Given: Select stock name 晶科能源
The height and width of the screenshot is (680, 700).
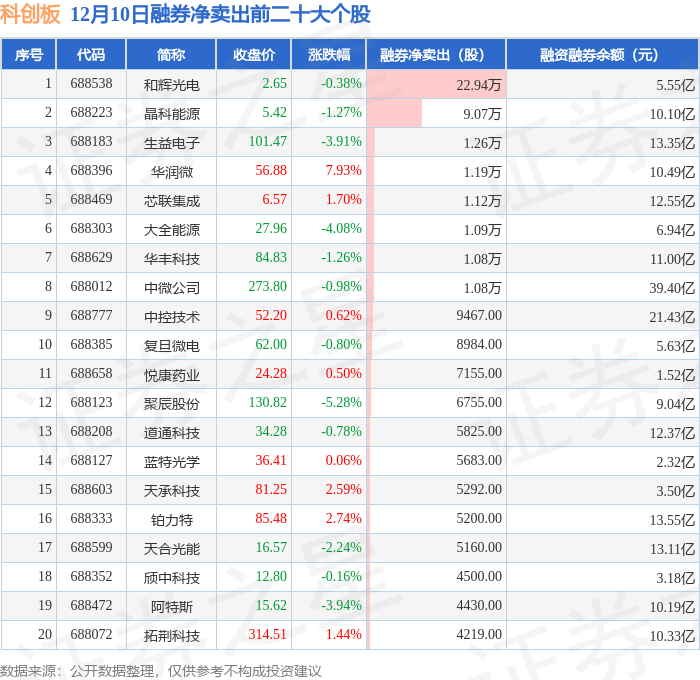Looking at the screenshot, I should [171, 113].
